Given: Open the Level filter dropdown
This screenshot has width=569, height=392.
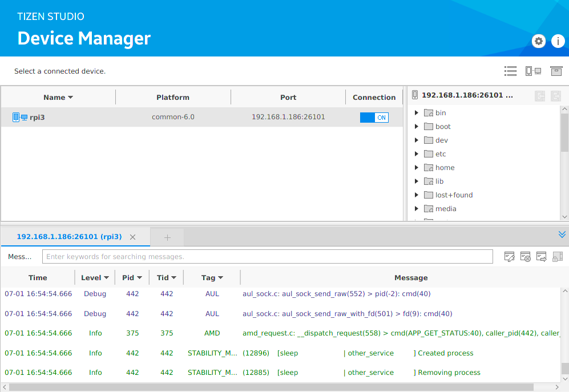Looking at the screenshot, I should (x=106, y=278).
